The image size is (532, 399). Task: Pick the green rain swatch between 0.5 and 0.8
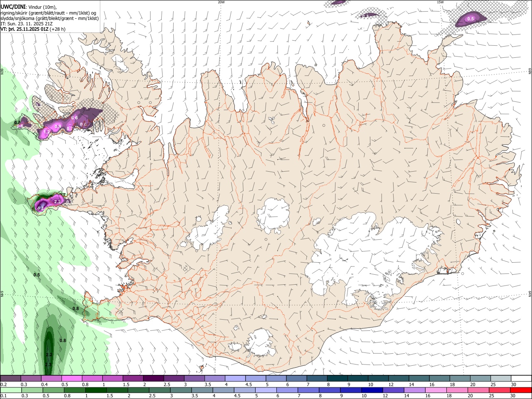click(x=53, y=390)
